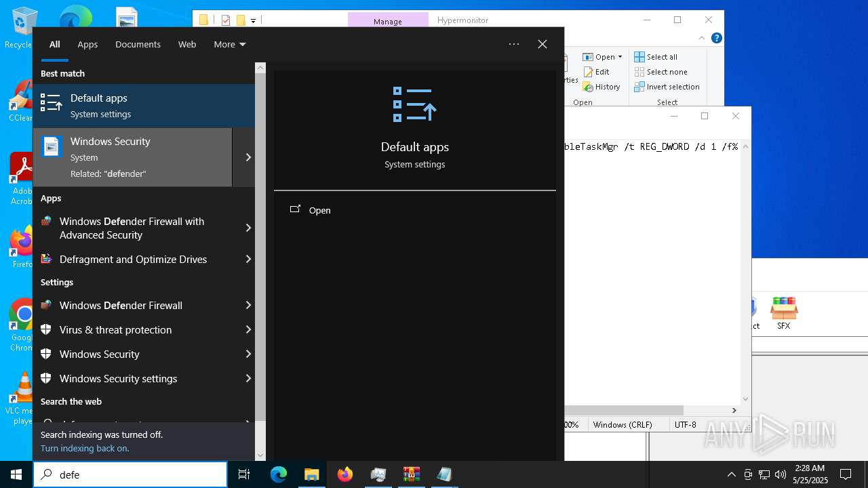Open network status tray icon
868x488 pixels.
[764, 474]
